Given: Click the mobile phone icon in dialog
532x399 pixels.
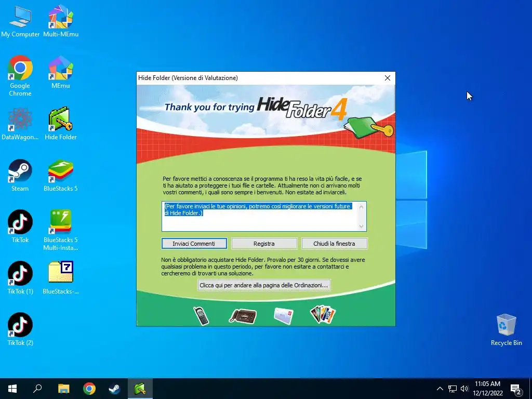Looking at the screenshot, I should pyautogui.click(x=201, y=316).
